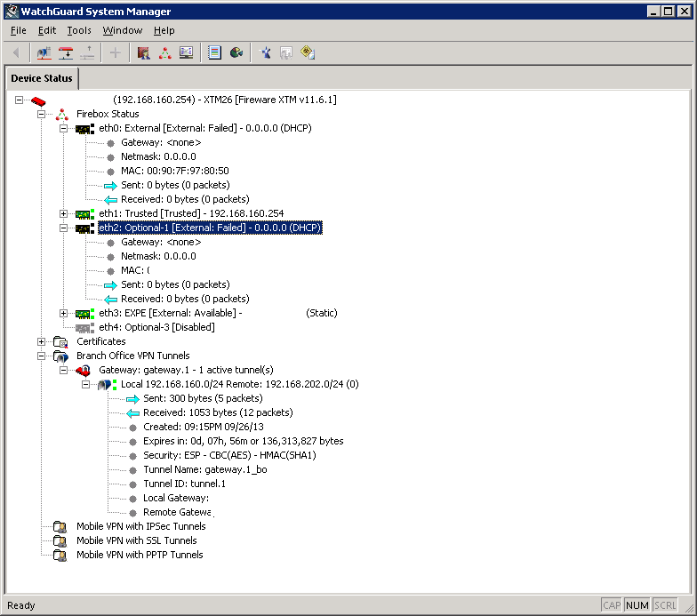The width and height of the screenshot is (697, 616).
Task: Click the NUM indicator in status bar
Action: [637, 605]
